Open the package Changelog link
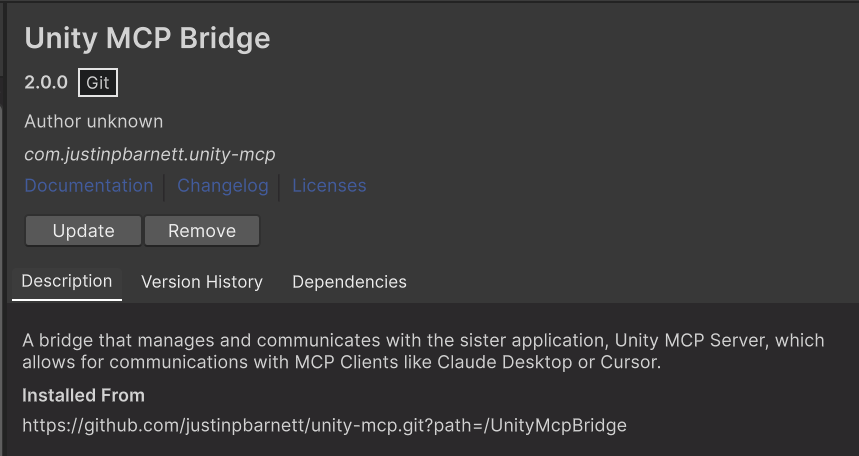 coord(223,186)
